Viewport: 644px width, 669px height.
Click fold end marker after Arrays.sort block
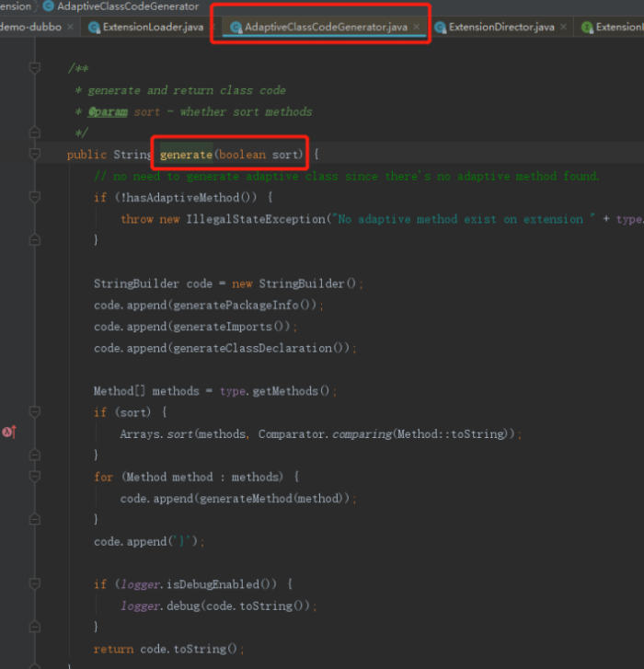35,455
